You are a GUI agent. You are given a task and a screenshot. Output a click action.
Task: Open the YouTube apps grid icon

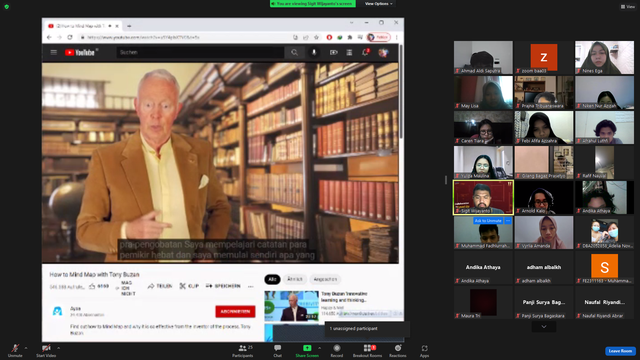[349, 52]
